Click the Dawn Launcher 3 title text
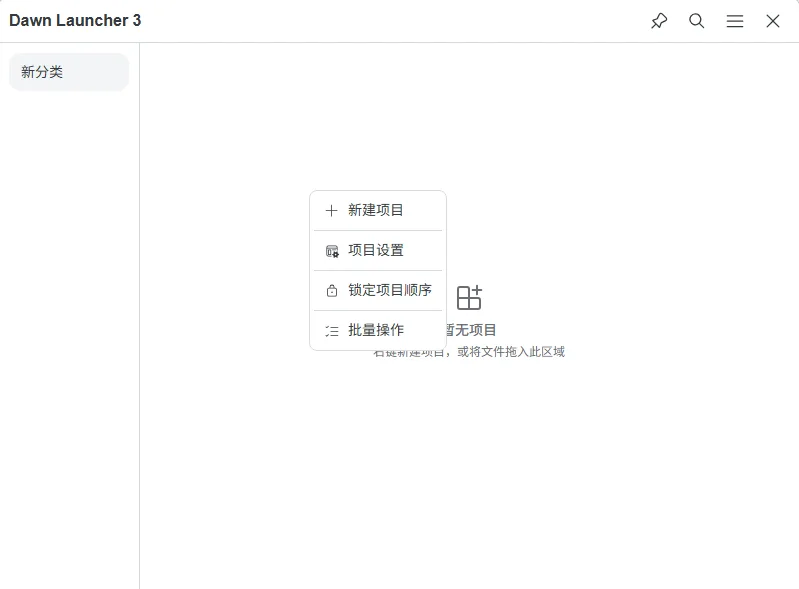The height and width of the screenshot is (589, 799). pyautogui.click(x=75, y=20)
